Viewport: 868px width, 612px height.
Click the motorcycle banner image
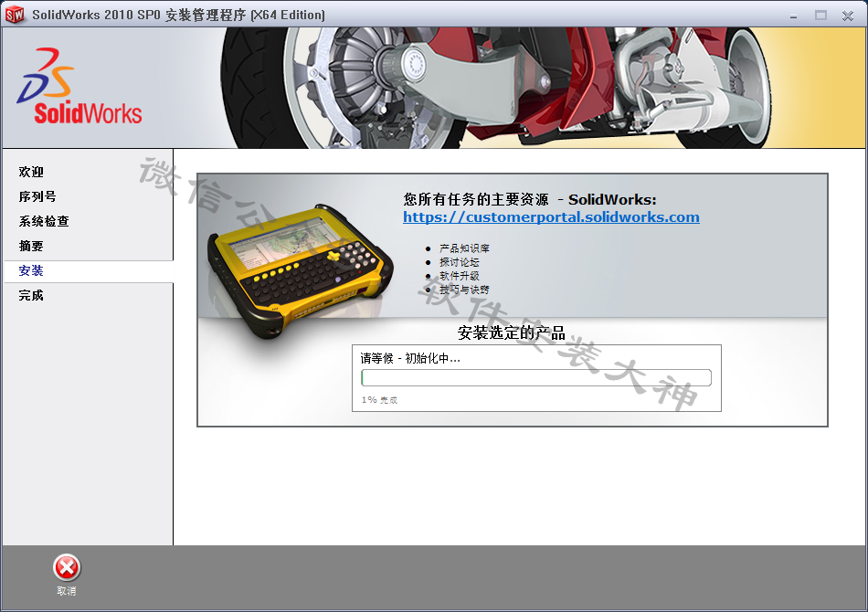point(495,88)
